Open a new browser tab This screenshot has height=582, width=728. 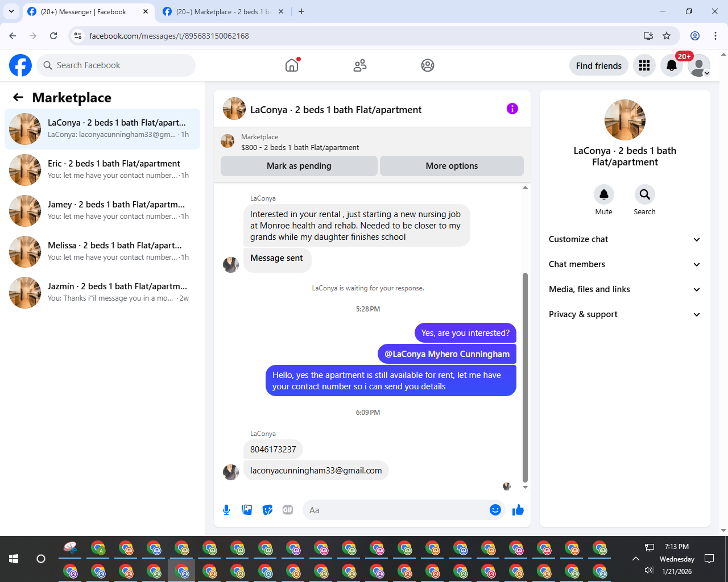[x=301, y=11]
